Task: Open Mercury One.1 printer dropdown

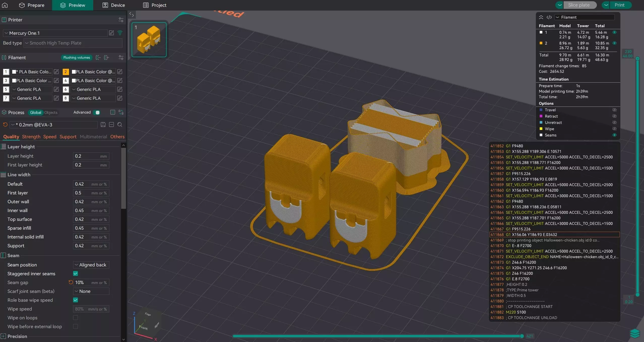Action: pyautogui.click(x=55, y=33)
